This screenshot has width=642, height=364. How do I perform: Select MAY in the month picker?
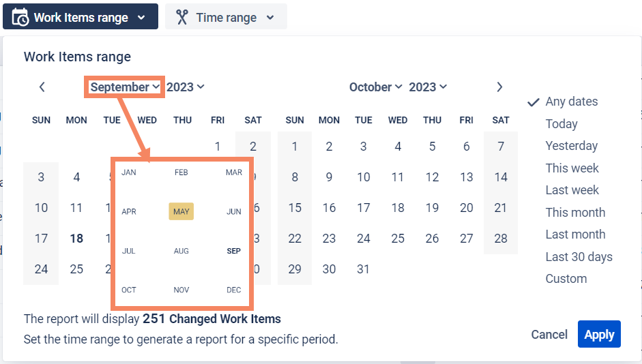(x=181, y=212)
